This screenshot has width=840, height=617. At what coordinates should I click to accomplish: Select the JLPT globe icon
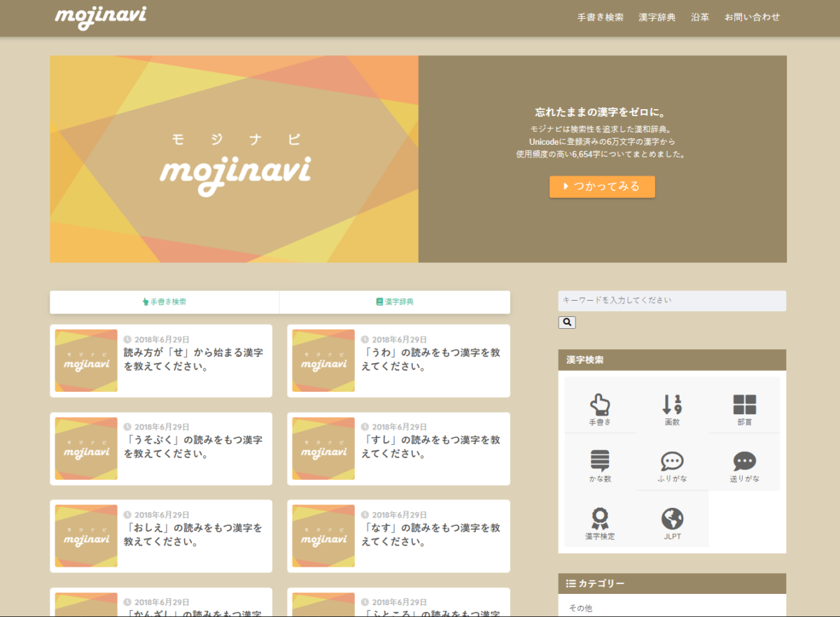pos(672,519)
